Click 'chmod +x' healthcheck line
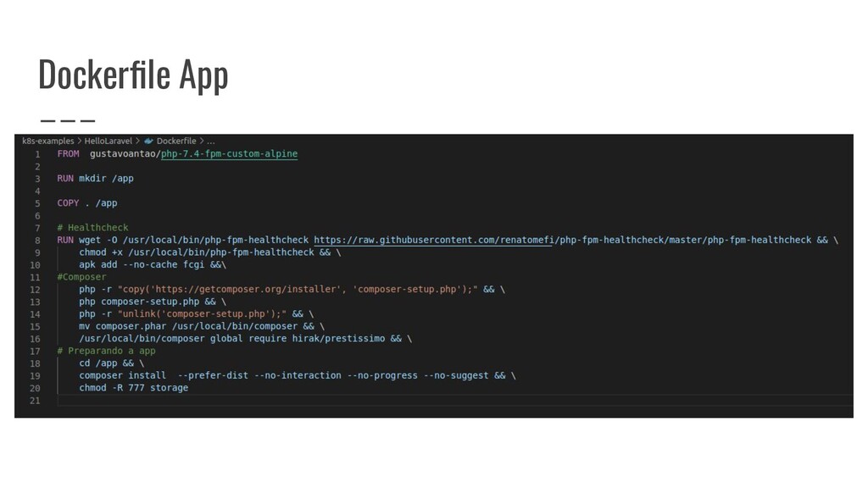Screen dimensions: 868x488 [210, 252]
